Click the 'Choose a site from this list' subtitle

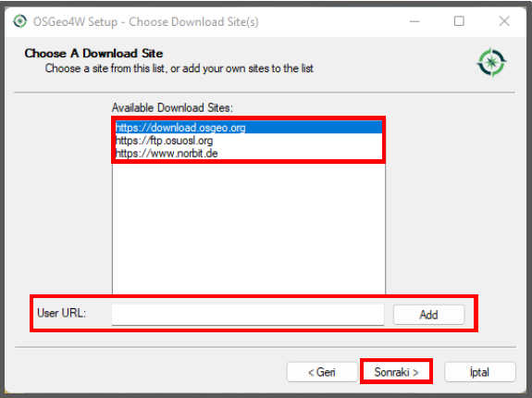click(179, 68)
